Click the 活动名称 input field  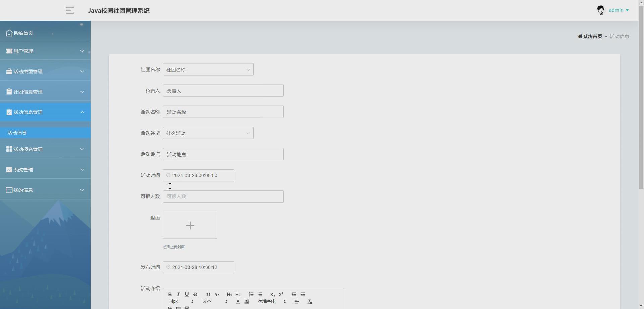point(223,112)
